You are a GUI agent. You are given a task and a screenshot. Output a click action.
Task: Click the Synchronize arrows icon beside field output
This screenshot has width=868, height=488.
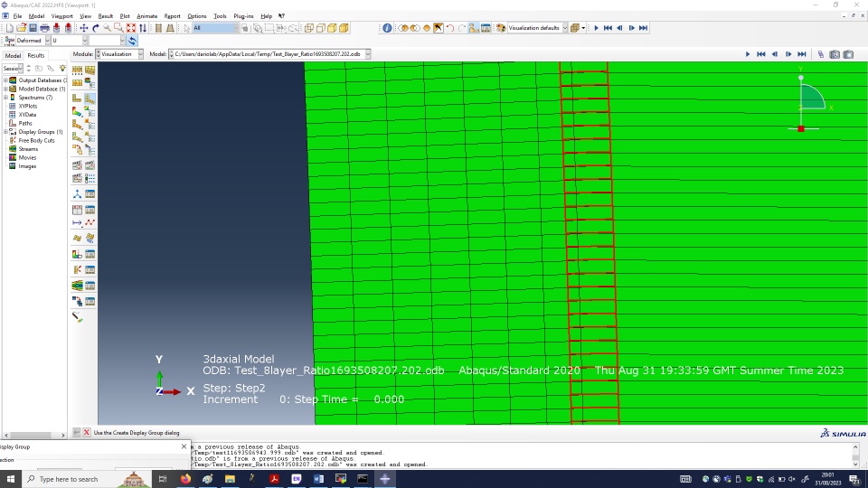132,41
